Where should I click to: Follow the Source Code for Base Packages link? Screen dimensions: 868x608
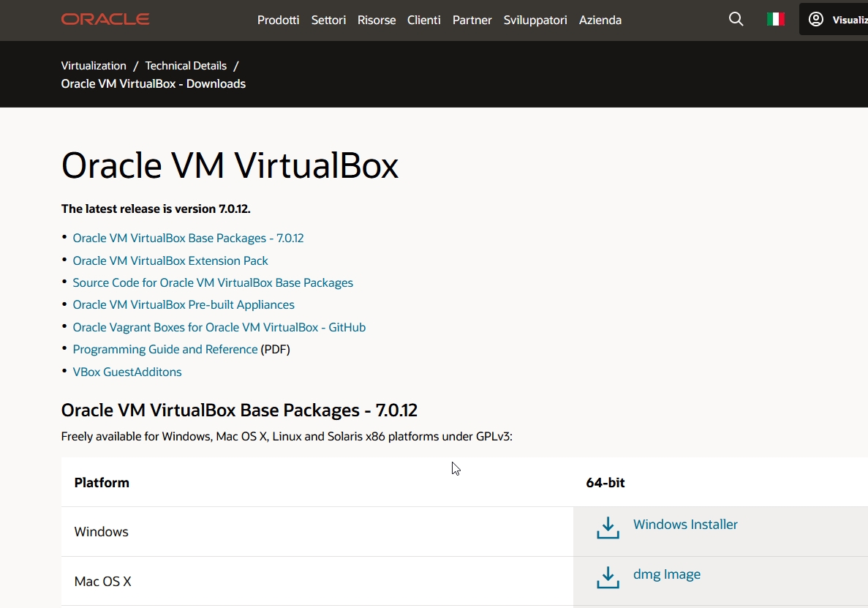click(x=213, y=282)
